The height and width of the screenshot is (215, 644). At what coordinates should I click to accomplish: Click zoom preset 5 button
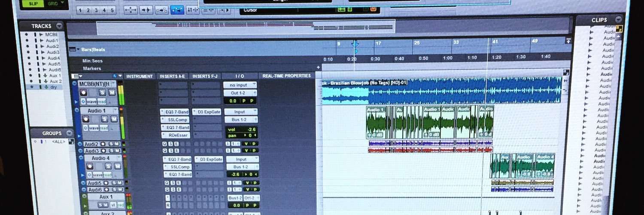tap(112, 10)
